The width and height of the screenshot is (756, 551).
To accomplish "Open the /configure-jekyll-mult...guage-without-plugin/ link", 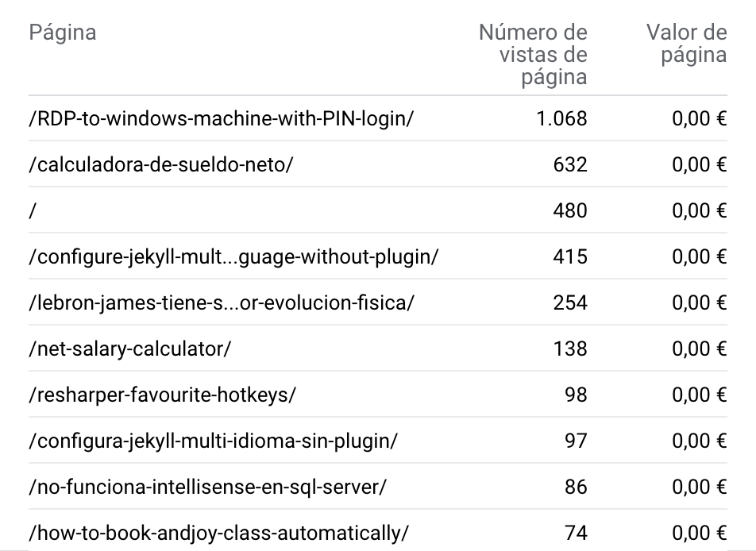I will click(x=233, y=257).
